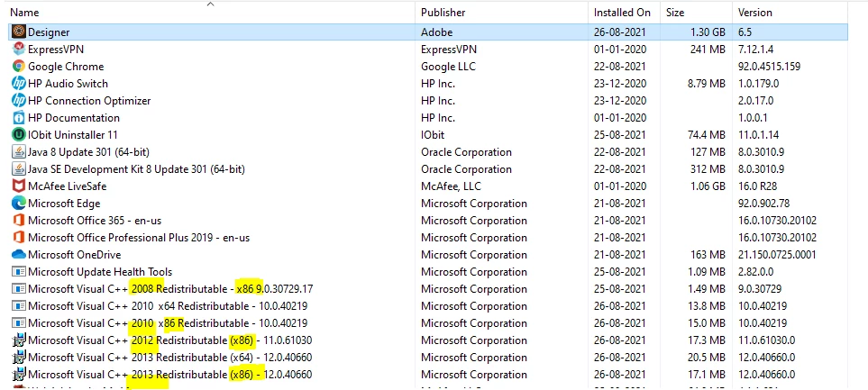Click the Adobe Designer app icon
The height and width of the screenshot is (390, 868).
point(19,32)
